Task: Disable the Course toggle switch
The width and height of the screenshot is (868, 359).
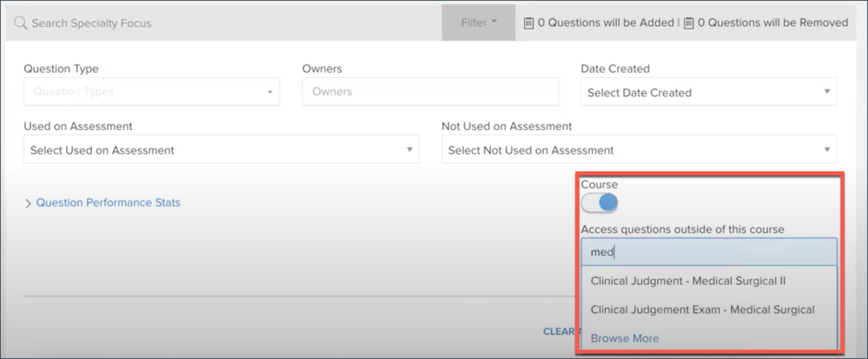Action: click(599, 203)
